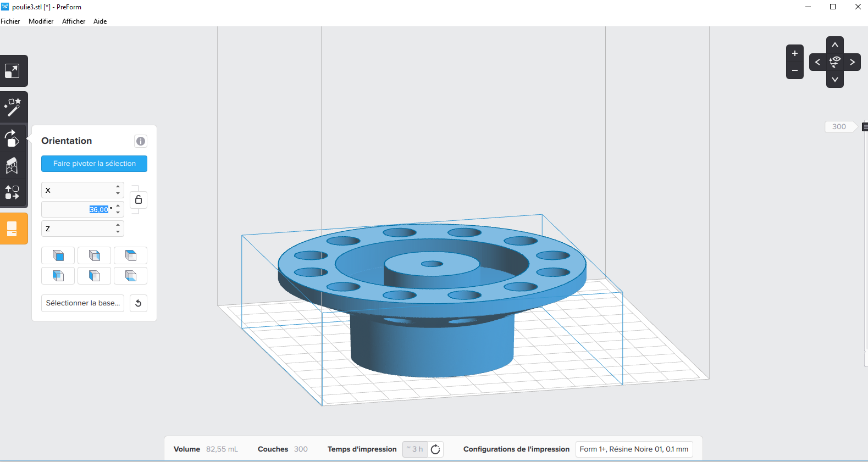Open the Fichier menu
The width and height of the screenshot is (868, 462).
[x=10, y=21]
